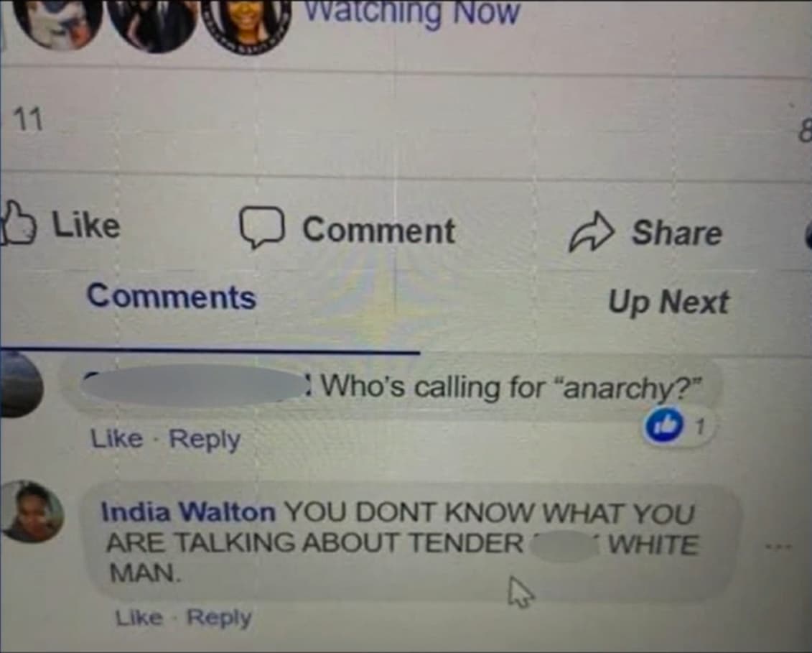Click the Comment button label

pyautogui.click(x=378, y=230)
